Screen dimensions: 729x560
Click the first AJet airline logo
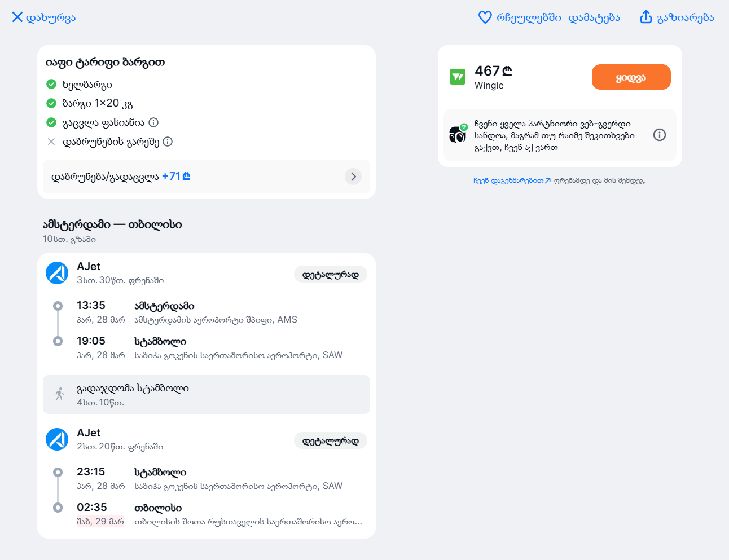tap(57, 273)
